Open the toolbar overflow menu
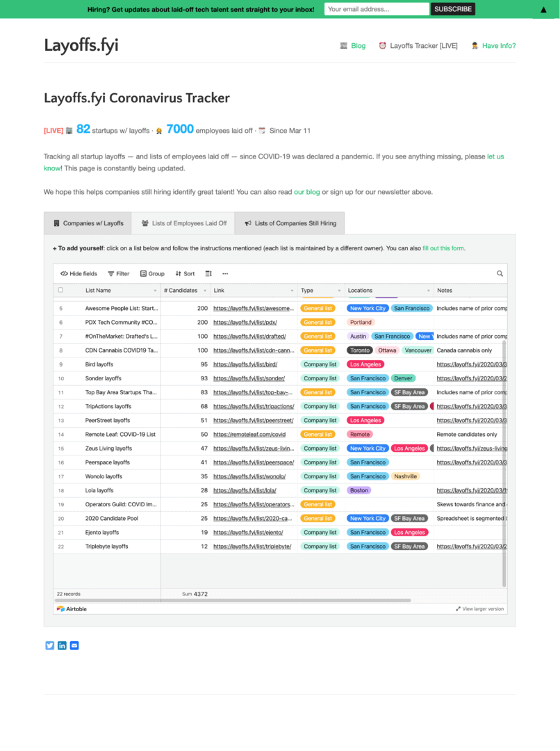Viewport: 560px width, 751px height. tap(225, 273)
